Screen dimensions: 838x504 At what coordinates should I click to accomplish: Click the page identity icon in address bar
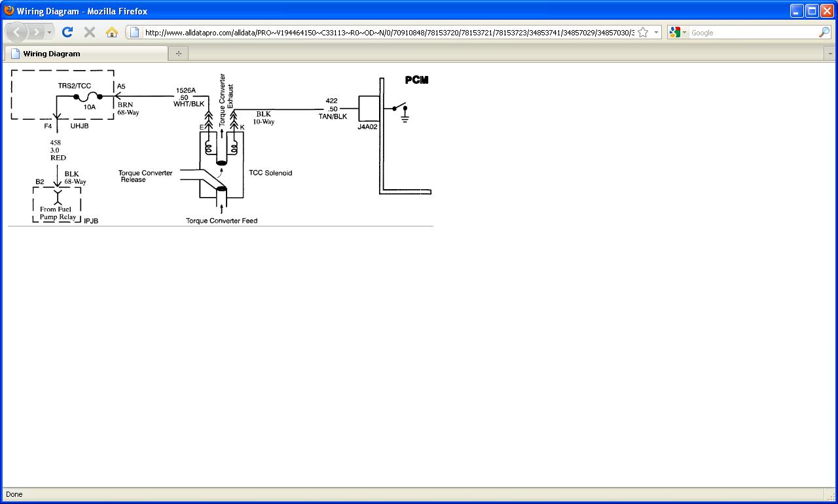pos(134,32)
